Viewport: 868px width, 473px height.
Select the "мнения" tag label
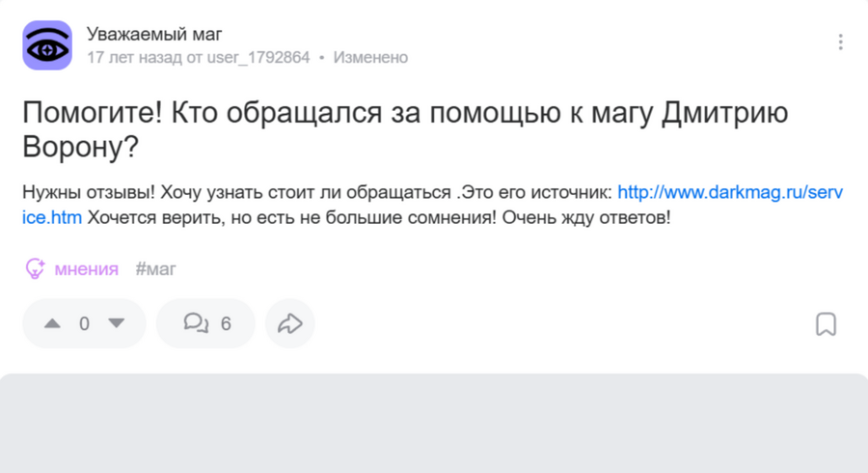[87, 269]
